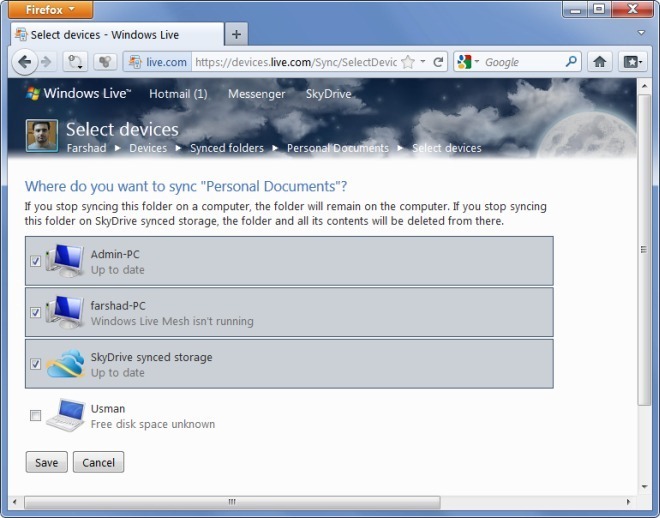This screenshot has width=660, height=518.
Task: Click the horizontal scrollbar thumb
Action: pos(232,502)
